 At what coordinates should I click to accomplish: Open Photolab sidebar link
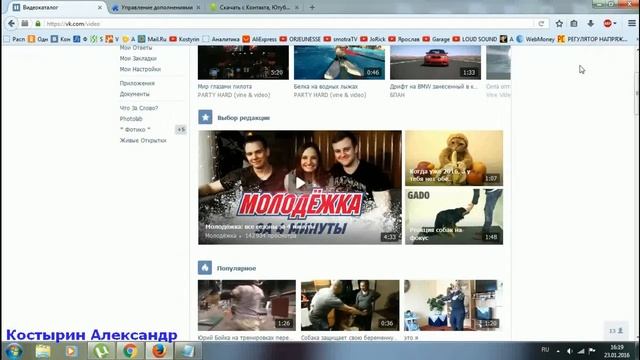(131, 119)
